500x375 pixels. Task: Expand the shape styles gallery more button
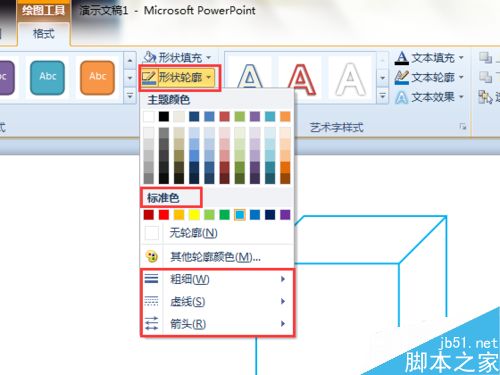pyautogui.click(x=130, y=97)
